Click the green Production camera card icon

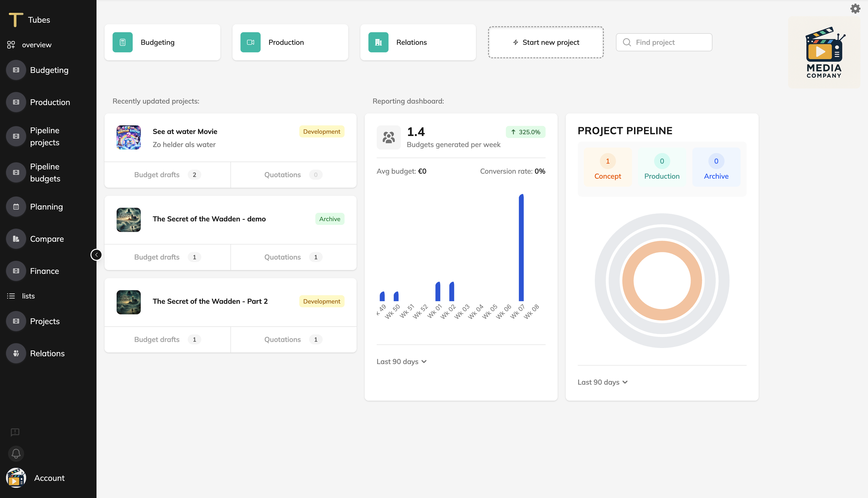[x=250, y=42]
